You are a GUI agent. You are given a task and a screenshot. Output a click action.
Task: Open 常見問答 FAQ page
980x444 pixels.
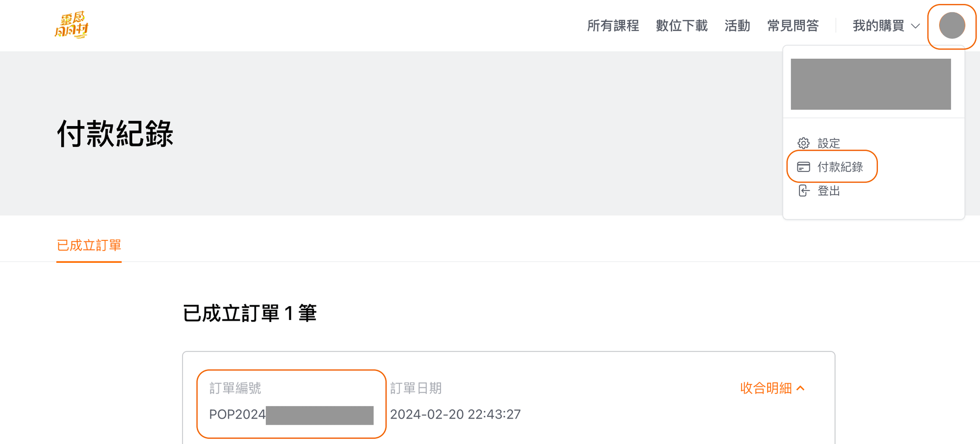793,26
